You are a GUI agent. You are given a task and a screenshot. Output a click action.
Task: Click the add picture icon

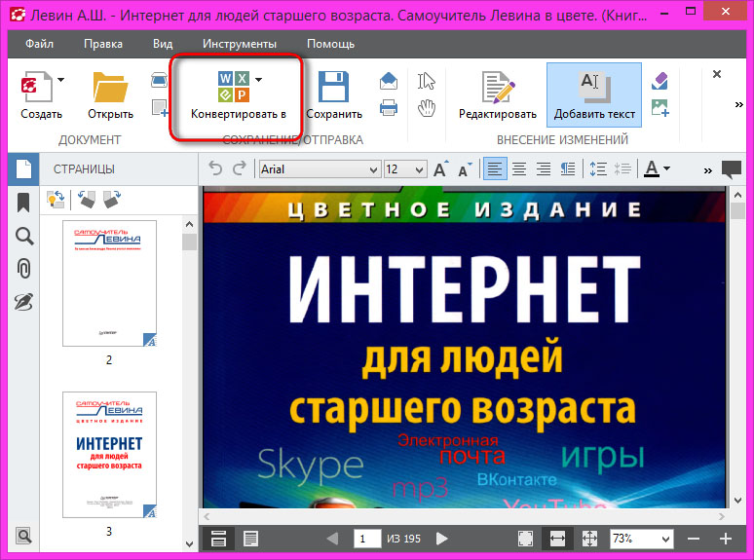(660, 108)
